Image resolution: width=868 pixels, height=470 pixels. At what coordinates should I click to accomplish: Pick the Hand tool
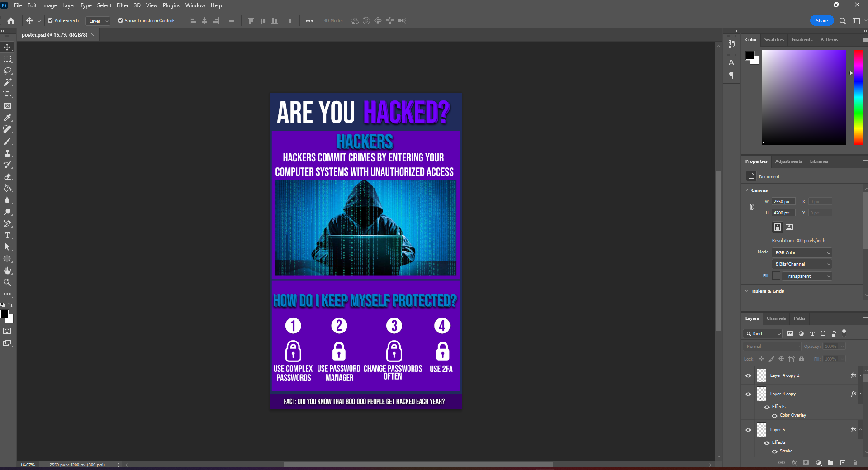7,271
